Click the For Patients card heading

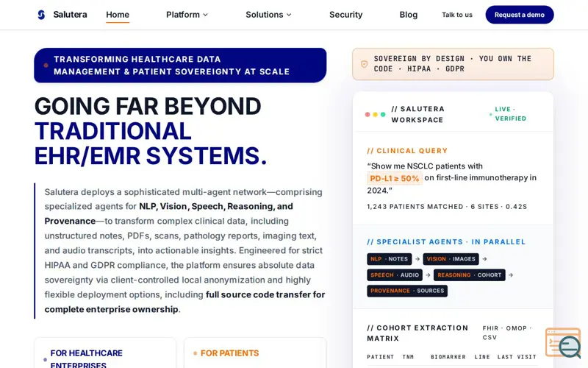point(229,353)
